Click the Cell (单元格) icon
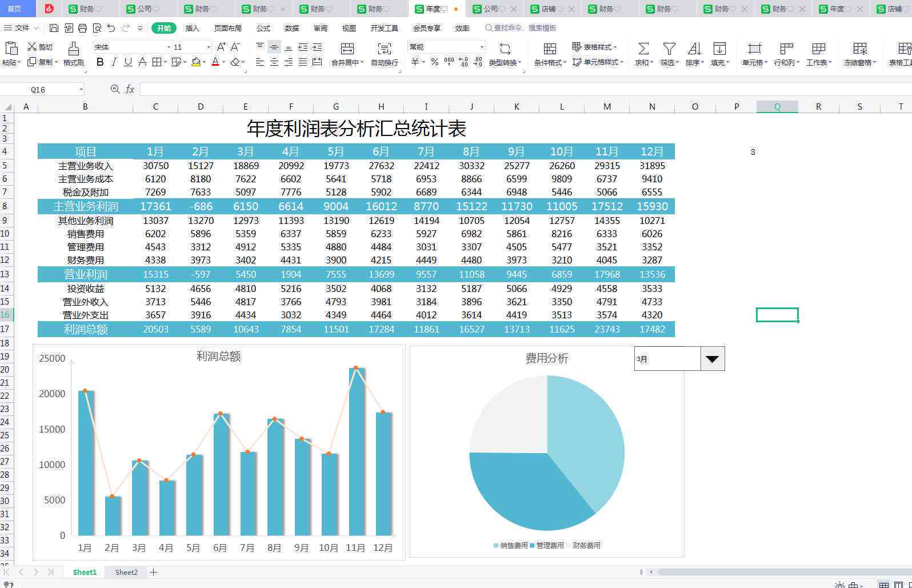The image size is (912, 588). (754, 49)
